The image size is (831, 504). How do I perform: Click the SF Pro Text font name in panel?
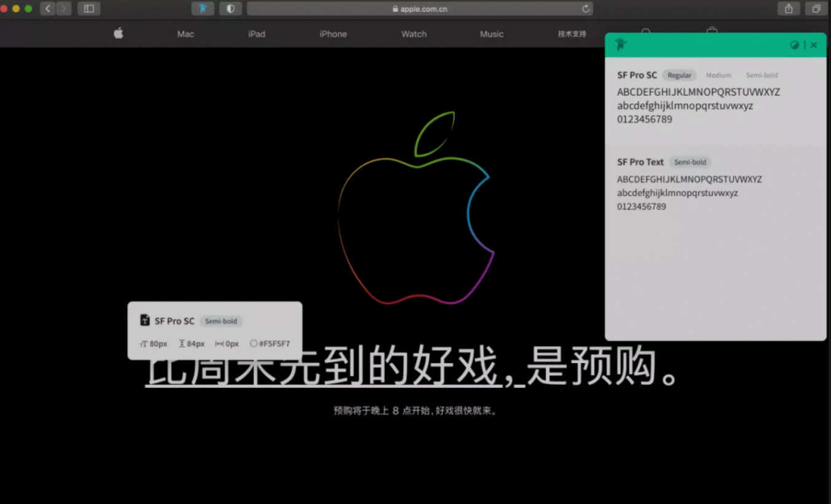[640, 162]
